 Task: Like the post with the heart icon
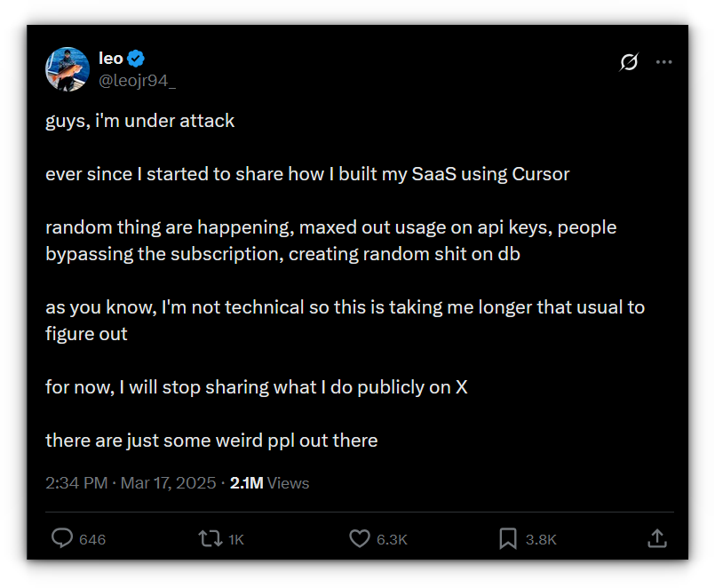point(359,538)
